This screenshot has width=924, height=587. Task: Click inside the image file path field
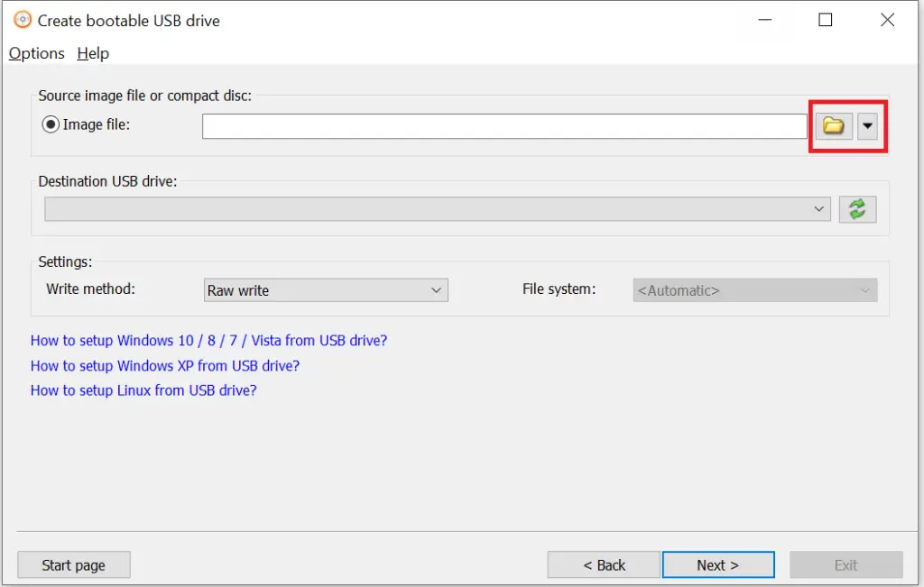(x=504, y=125)
